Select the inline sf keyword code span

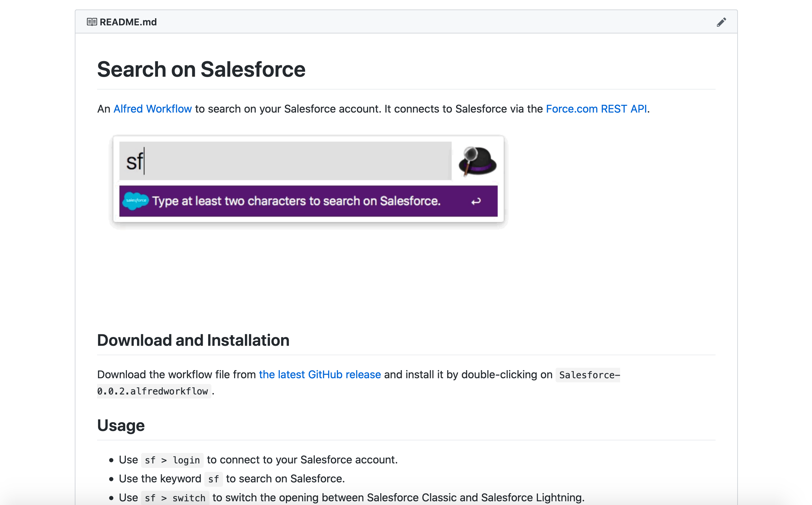(213, 479)
